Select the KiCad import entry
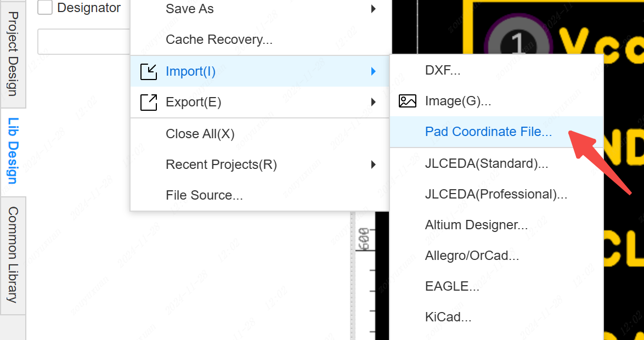 (448, 317)
